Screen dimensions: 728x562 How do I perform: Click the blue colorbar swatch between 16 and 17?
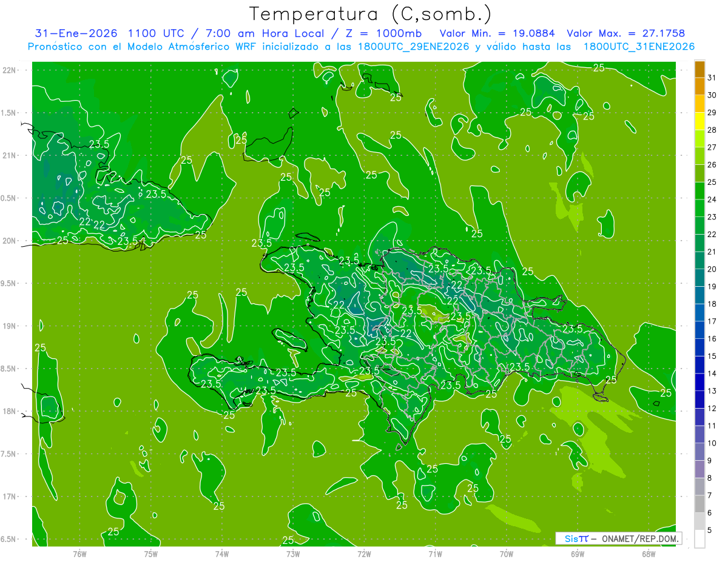click(699, 330)
